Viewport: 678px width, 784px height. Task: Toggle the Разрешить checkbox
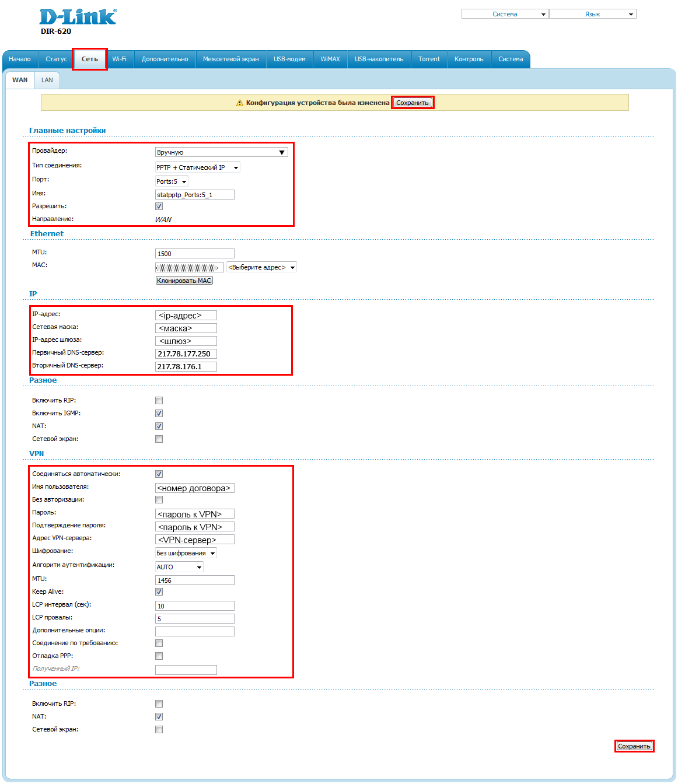159,206
